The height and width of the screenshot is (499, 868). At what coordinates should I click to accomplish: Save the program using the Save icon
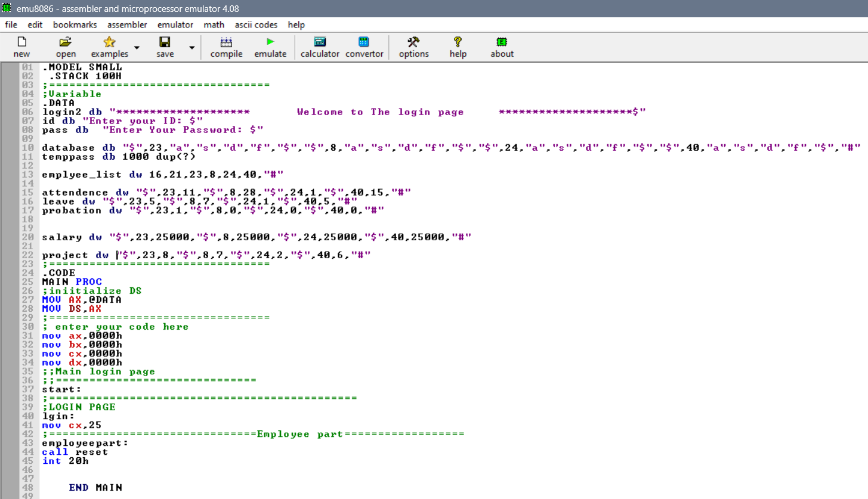click(x=164, y=42)
